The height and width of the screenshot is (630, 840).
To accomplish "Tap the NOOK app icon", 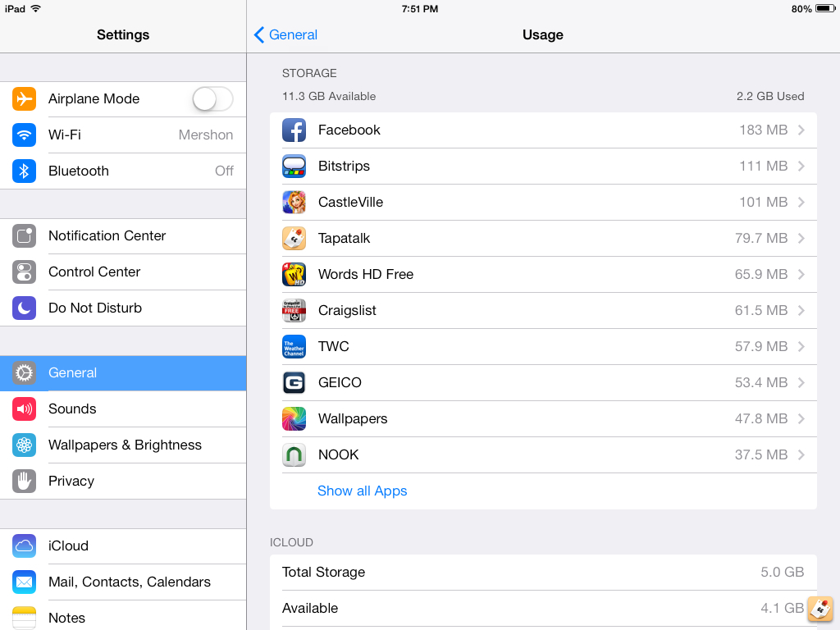I will 294,454.
